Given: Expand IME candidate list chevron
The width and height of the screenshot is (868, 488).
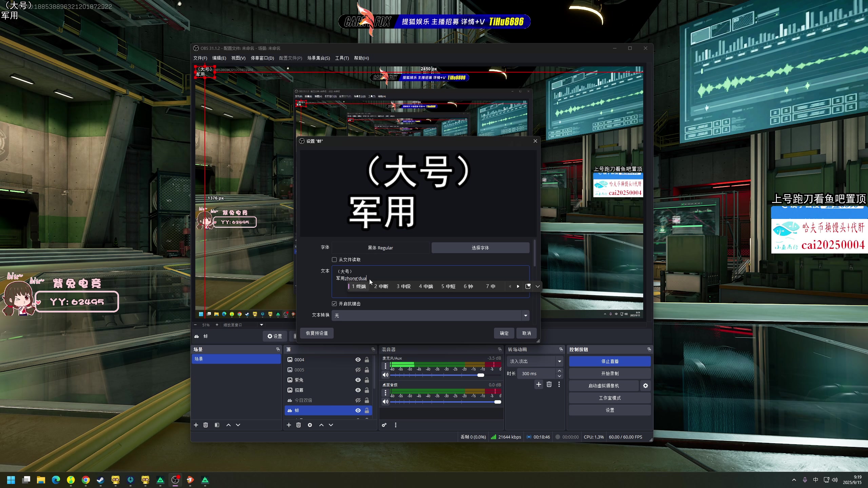Looking at the screenshot, I should click(538, 286).
